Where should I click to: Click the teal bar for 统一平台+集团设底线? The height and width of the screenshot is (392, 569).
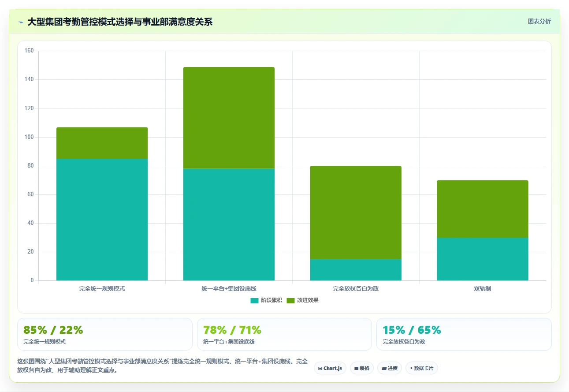(x=229, y=224)
